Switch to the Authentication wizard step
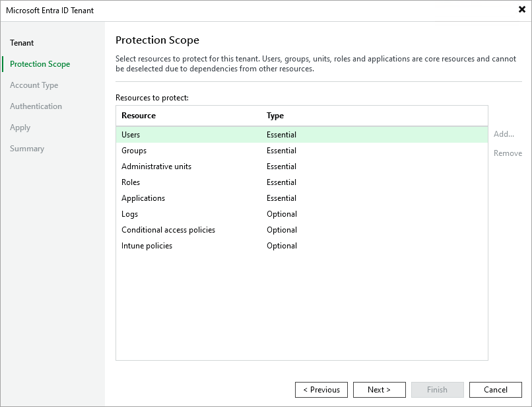Image resolution: width=532 pixels, height=407 pixels. pyautogui.click(x=36, y=106)
